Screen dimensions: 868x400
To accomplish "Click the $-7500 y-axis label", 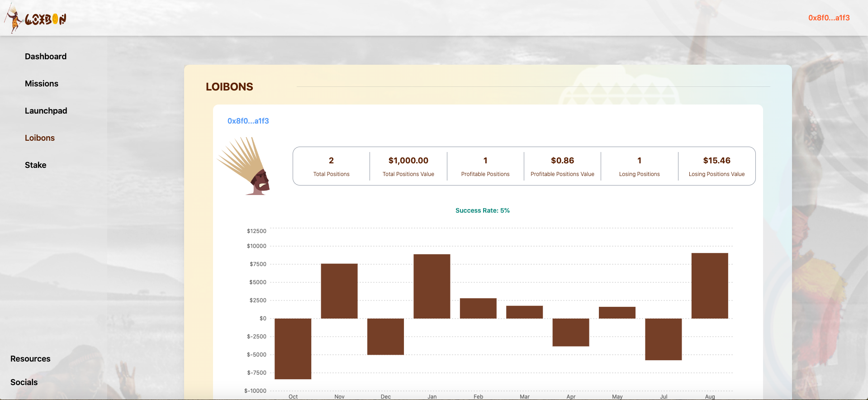I will tap(256, 373).
